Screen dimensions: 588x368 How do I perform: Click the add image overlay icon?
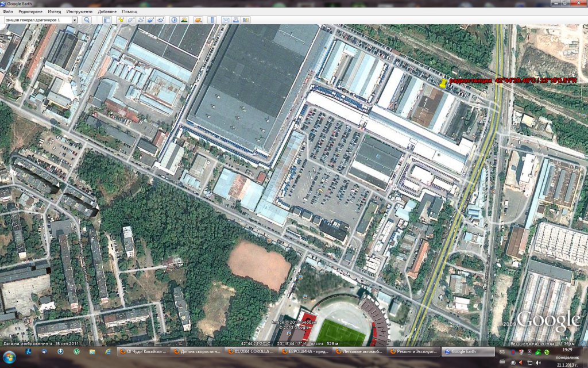coord(150,20)
